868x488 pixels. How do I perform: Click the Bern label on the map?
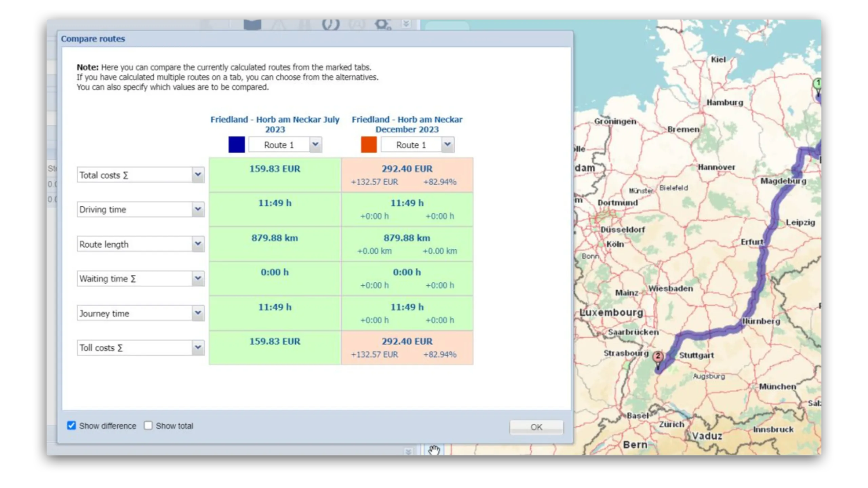click(x=635, y=445)
